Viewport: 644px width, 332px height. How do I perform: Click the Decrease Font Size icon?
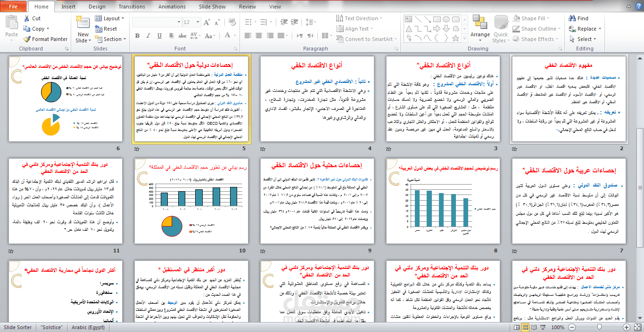tap(218, 22)
